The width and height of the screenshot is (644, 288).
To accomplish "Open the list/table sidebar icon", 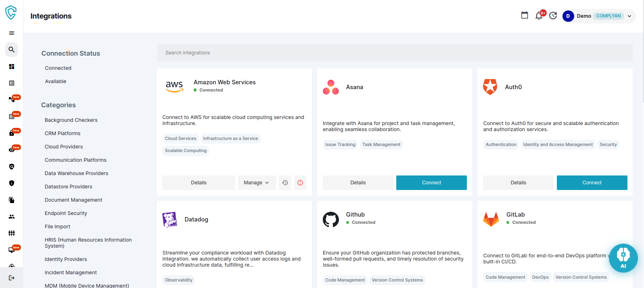I will tap(12, 83).
